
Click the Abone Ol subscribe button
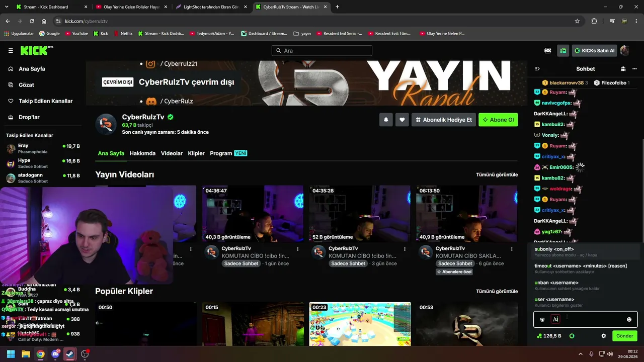click(498, 120)
